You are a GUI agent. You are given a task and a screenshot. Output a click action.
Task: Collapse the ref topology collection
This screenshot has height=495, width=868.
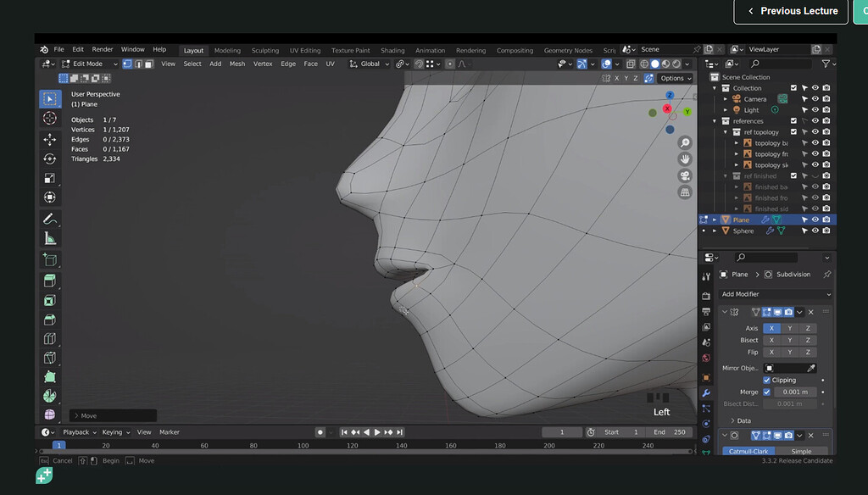(726, 132)
